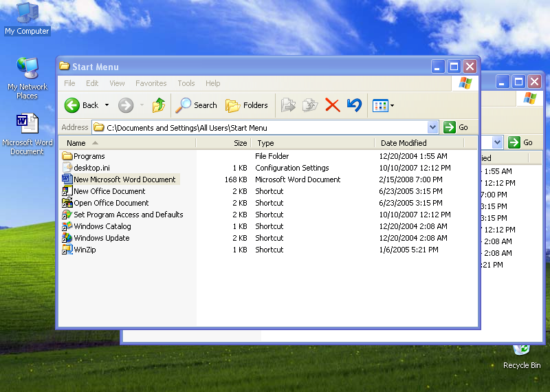Click the Windows flag logo in background window
This screenshot has width=550, height=392.
[x=529, y=98]
